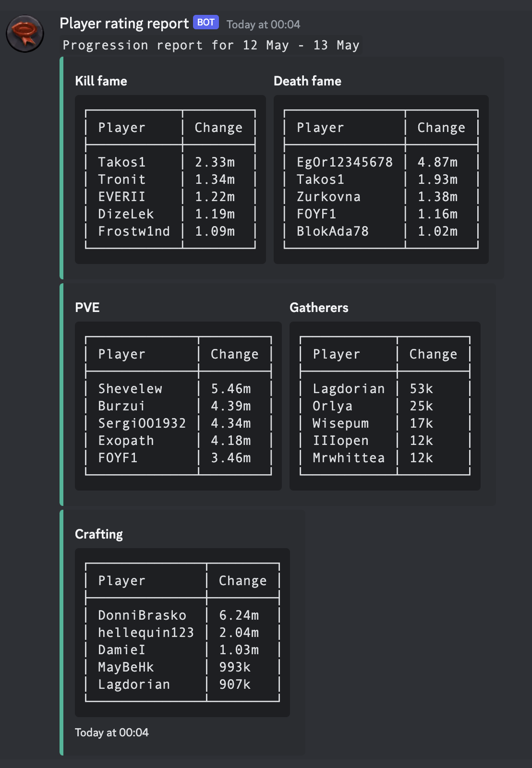Click the 6.24m value in Crafting
The image size is (532, 768).
tap(239, 615)
